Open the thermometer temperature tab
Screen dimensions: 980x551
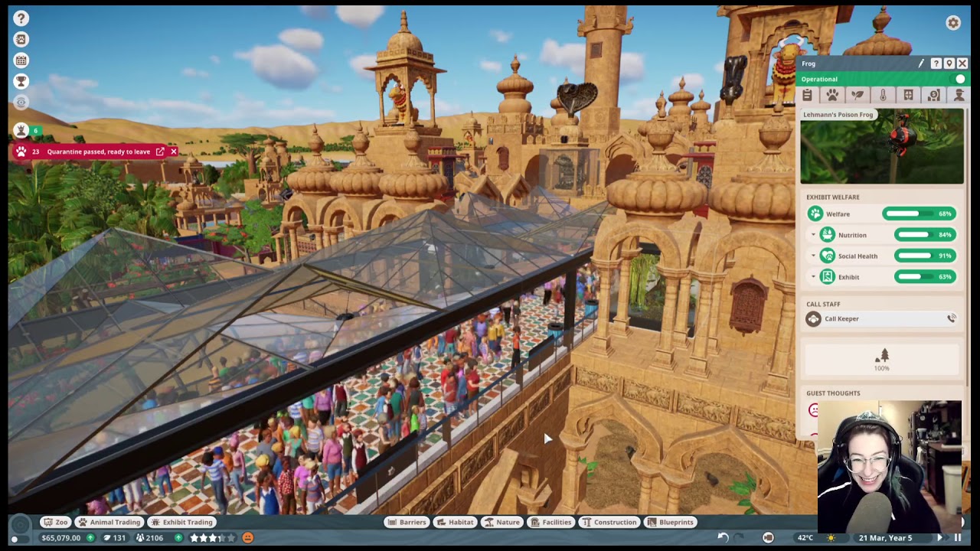tap(883, 95)
